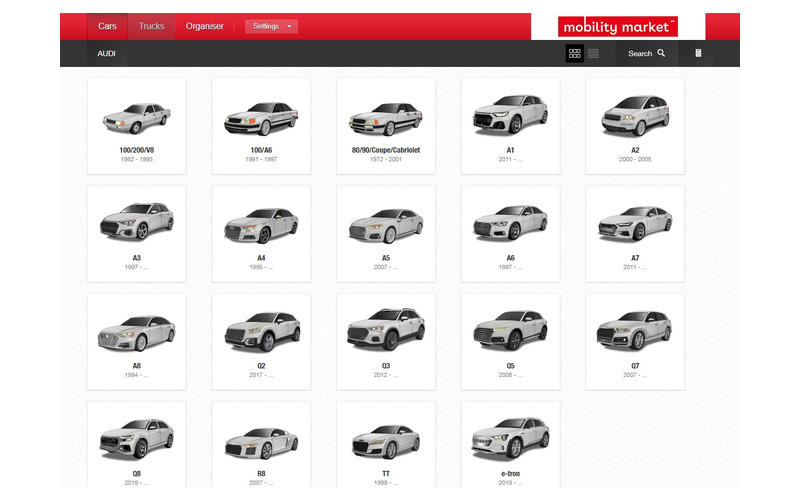Image resolution: width=800 pixels, height=500 pixels.
Task: Open the Organiser tab
Action: click(205, 26)
